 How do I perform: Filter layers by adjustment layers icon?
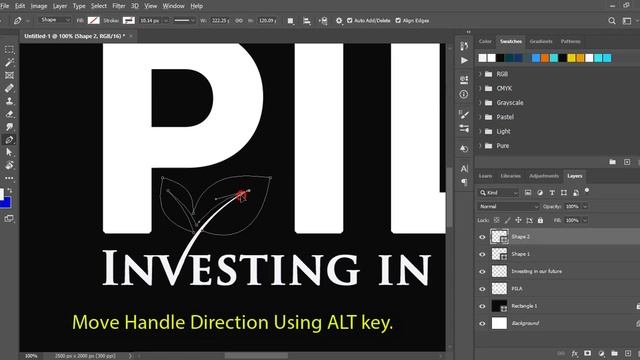pos(540,193)
